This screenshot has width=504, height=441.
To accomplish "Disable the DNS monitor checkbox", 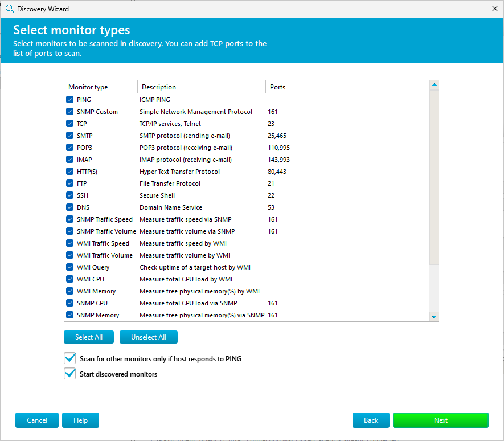I will [69, 207].
